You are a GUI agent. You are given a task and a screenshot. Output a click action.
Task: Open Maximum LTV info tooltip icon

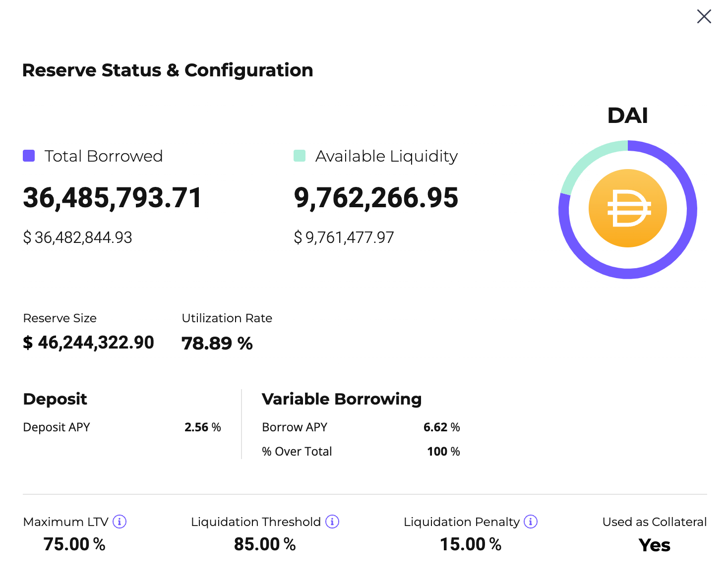click(x=120, y=522)
